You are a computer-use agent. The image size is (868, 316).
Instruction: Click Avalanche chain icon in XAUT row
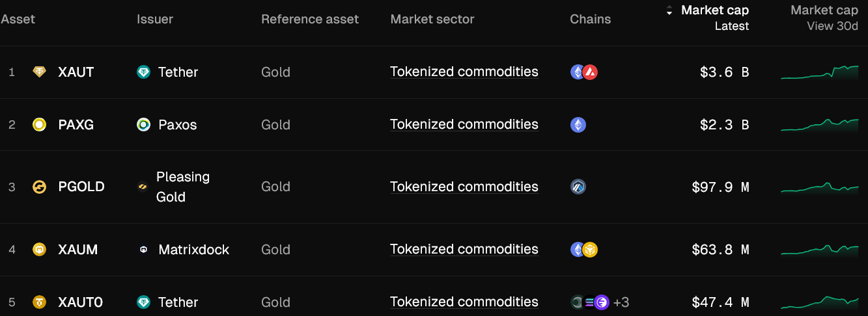[x=591, y=72]
